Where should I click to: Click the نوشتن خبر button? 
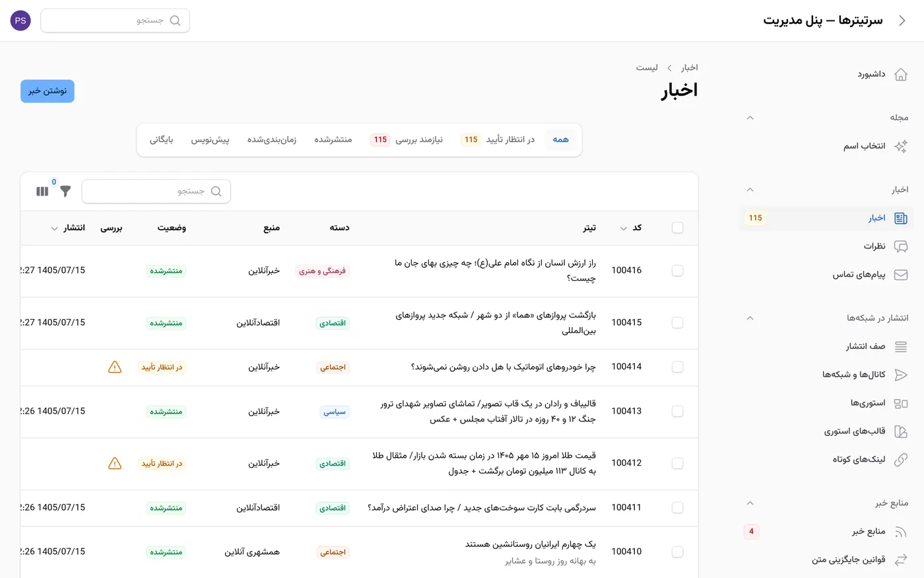point(48,91)
